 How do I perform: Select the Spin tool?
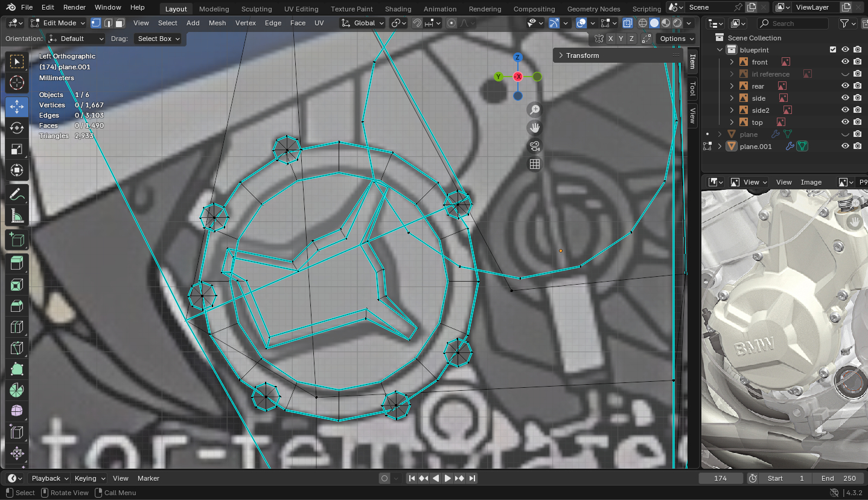click(17, 390)
